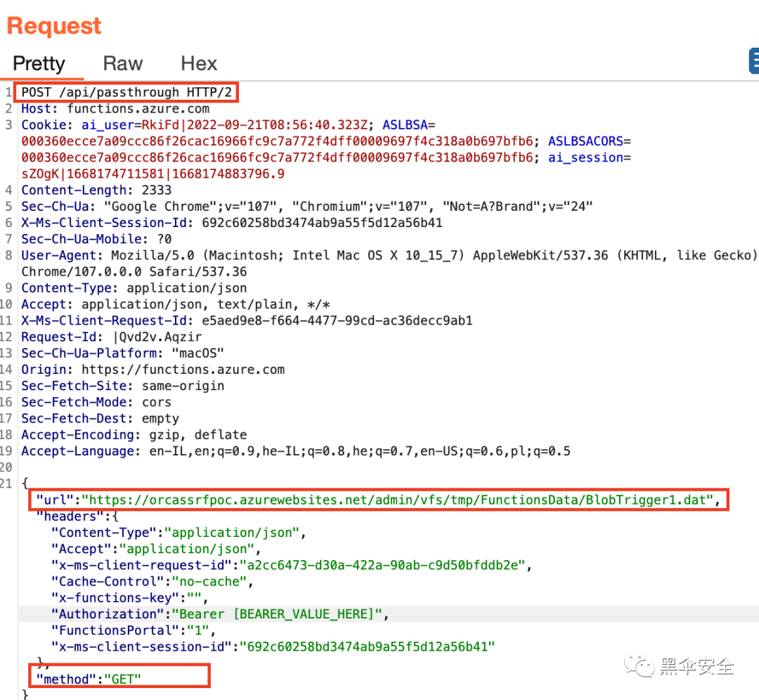Screen dimensions: 759x700
Task: Click the "method":"GET" JSON entry
Action: 89,680
